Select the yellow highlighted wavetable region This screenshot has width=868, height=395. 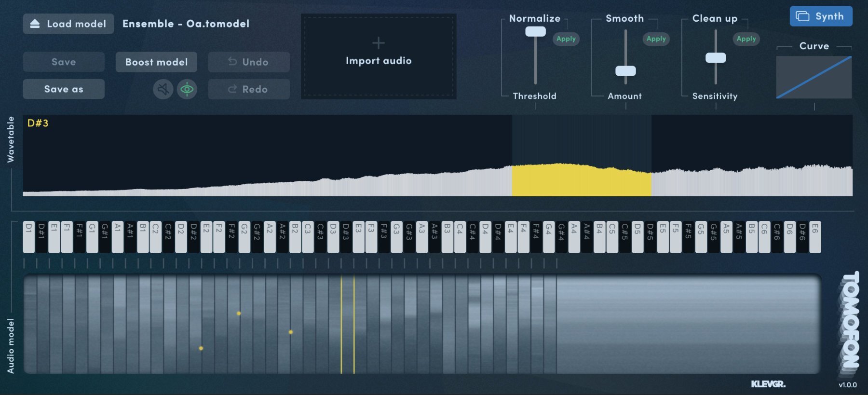coord(581,180)
